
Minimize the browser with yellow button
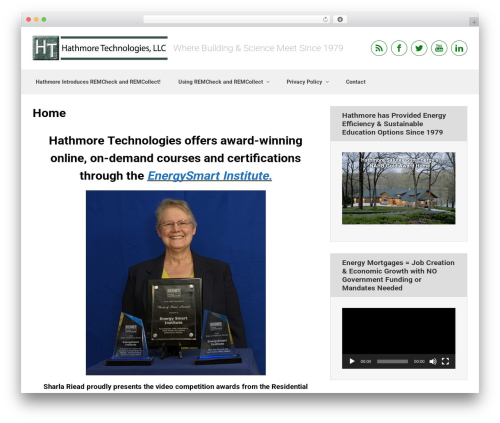pyautogui.click(x=36, y=19)
